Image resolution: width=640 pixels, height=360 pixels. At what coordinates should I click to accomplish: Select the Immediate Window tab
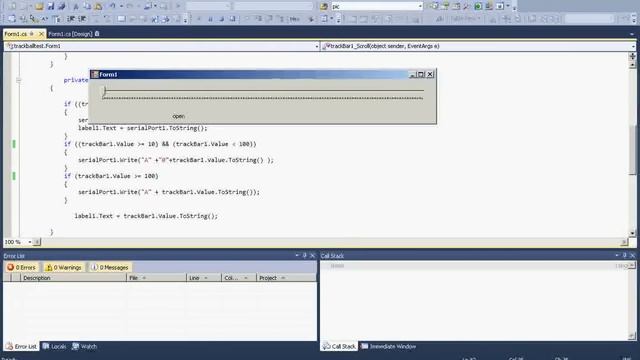(x=389, y=347)
